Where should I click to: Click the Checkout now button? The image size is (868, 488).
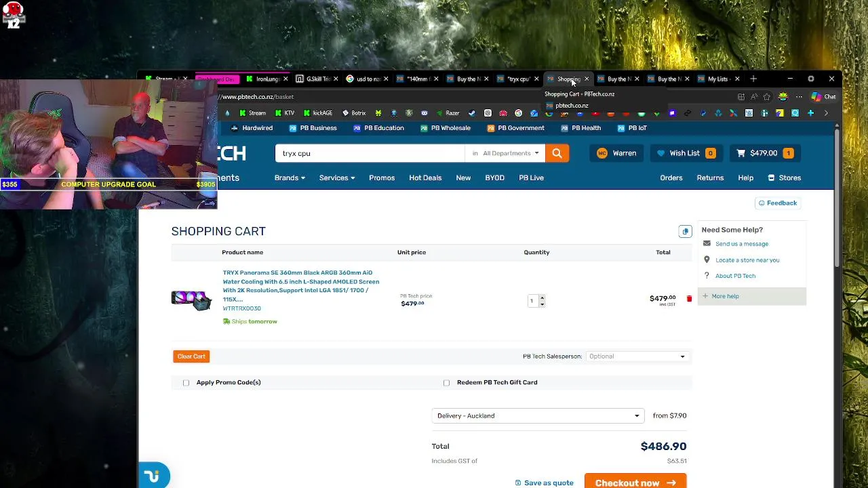coord(635,482)
